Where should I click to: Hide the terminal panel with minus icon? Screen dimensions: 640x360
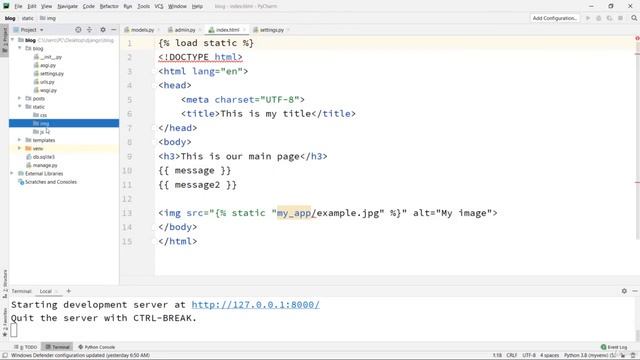[635, 291]
